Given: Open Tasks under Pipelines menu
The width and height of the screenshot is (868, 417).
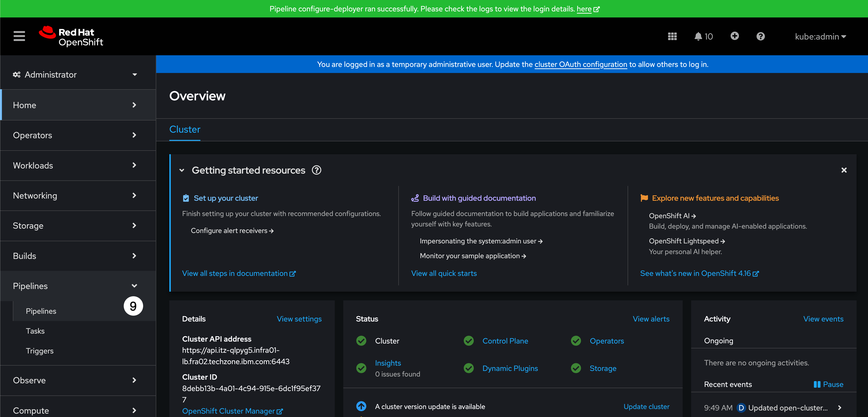Looking at the screenshot, I should point(35,331).
